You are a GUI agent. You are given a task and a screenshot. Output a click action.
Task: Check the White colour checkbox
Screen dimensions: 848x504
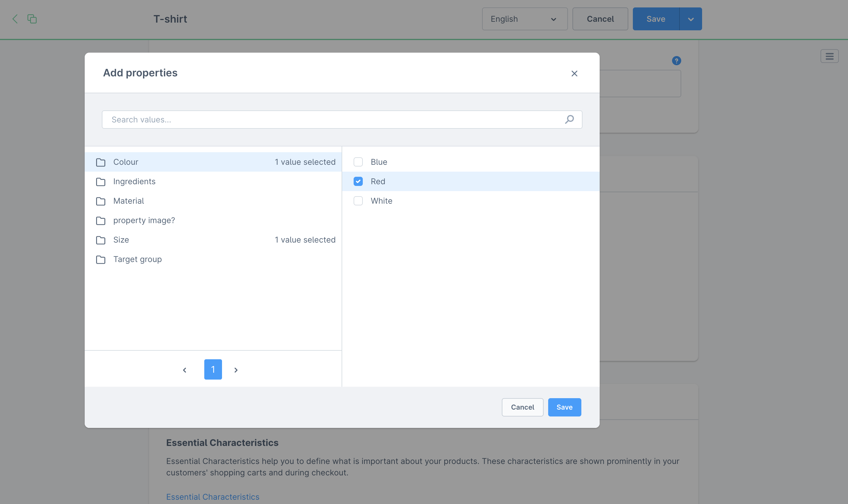[358, 201]
